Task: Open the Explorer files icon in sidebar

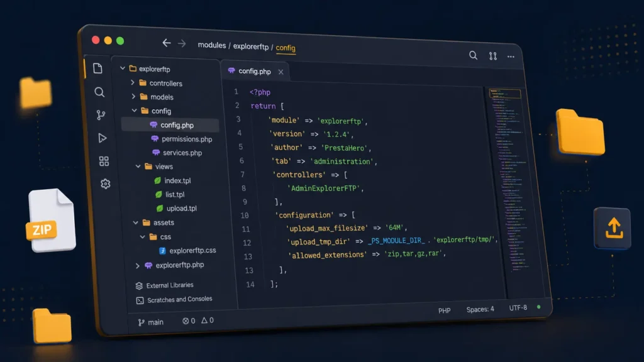Action: [x=97, y=68]
